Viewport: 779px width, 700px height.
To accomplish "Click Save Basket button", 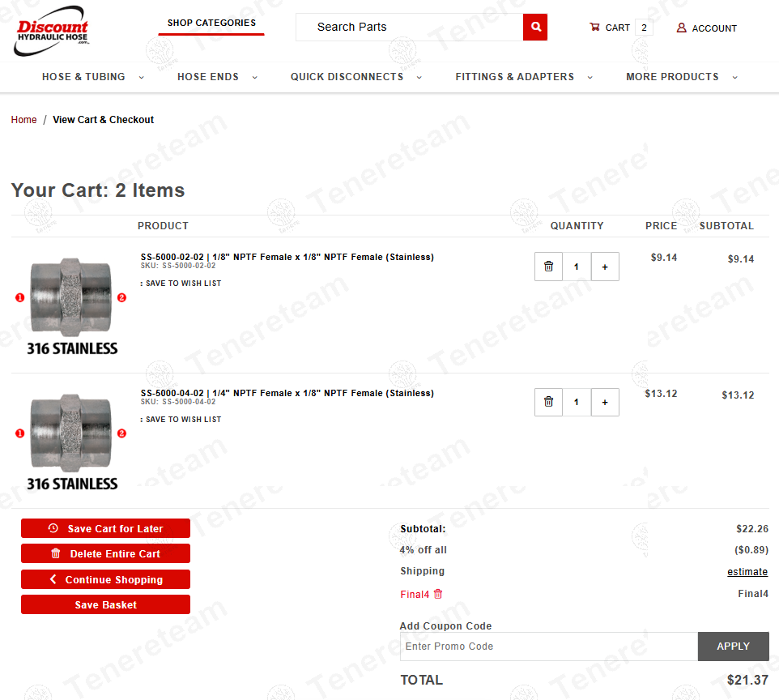I will pyautogui.click(x=105, y=604).
